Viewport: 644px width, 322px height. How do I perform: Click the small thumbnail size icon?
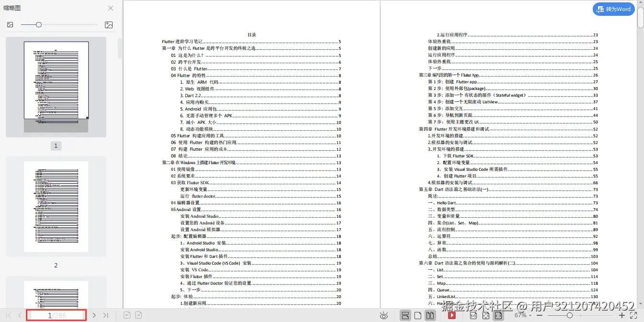[10, 24]
